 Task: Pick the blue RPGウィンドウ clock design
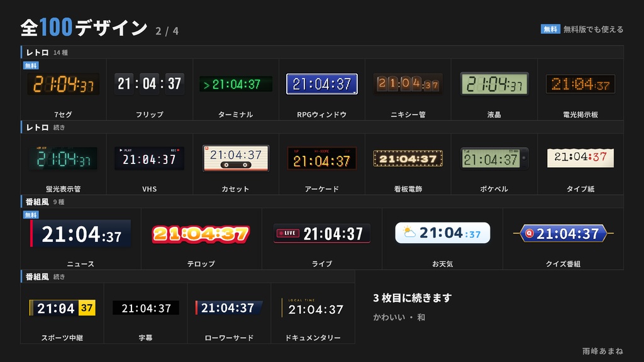pyautogui.click(x=322, y=84)
